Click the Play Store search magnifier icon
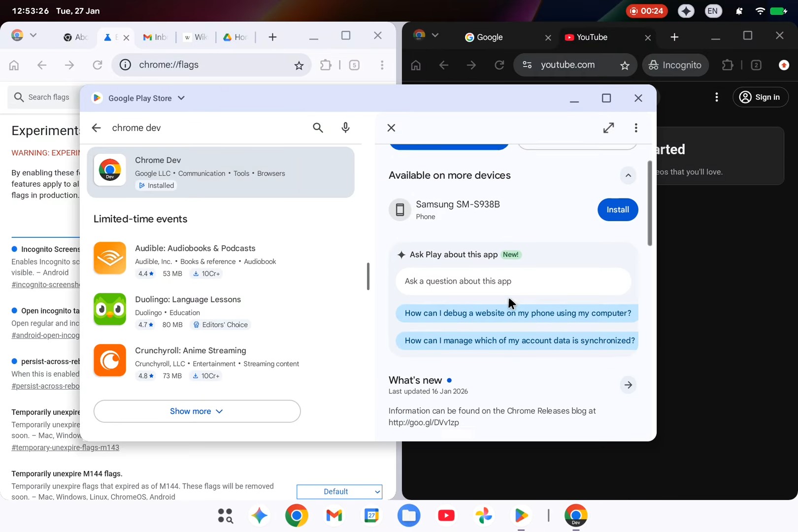 pyautogui.click(x=318, y=128)
